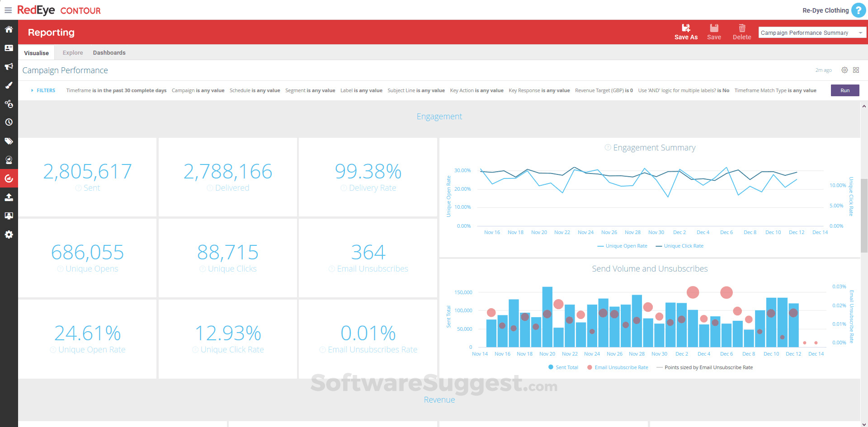Viewport: 868px width, 427px height.
Task: Open report settings via the gear icon
Action: pyautogui.click(x=844, y=70)
